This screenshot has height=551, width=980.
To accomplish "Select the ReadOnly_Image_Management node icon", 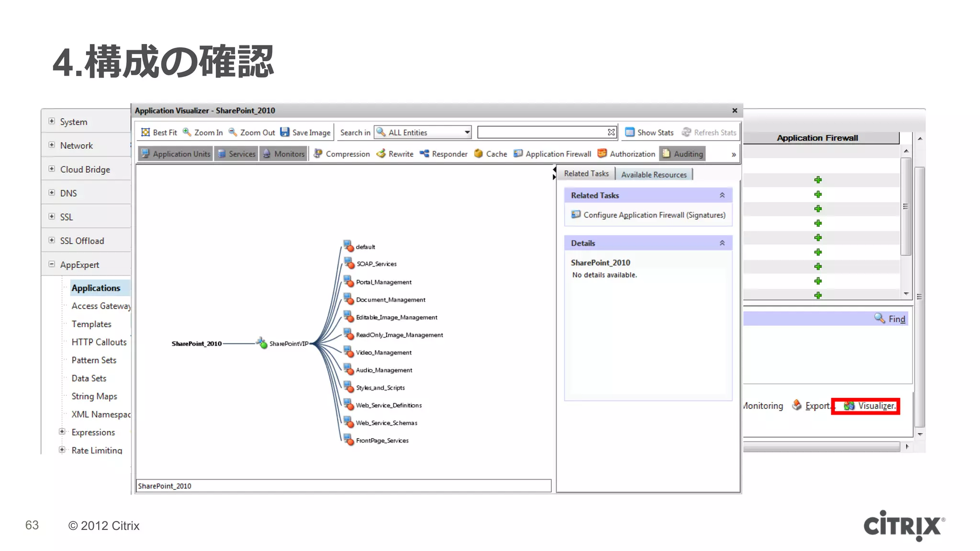I will 348,334.
